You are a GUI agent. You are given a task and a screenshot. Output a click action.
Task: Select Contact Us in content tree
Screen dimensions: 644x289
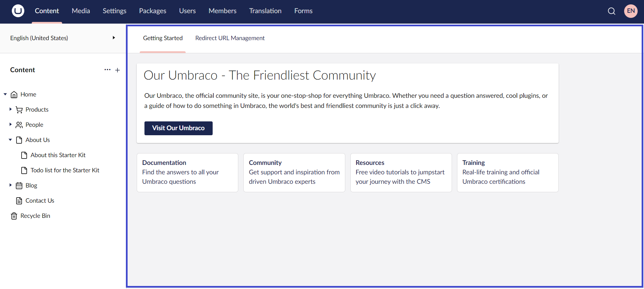coord(40,201)
